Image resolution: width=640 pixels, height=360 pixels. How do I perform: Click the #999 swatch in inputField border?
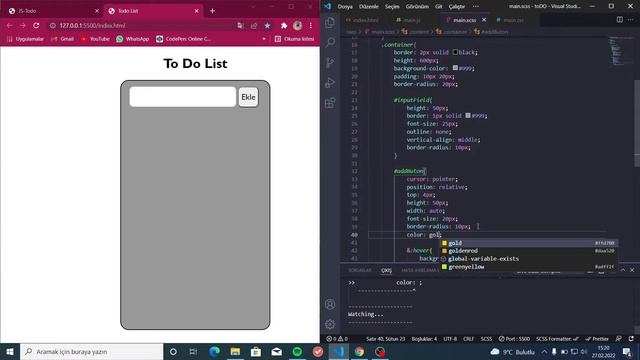[x=468, y=116]
